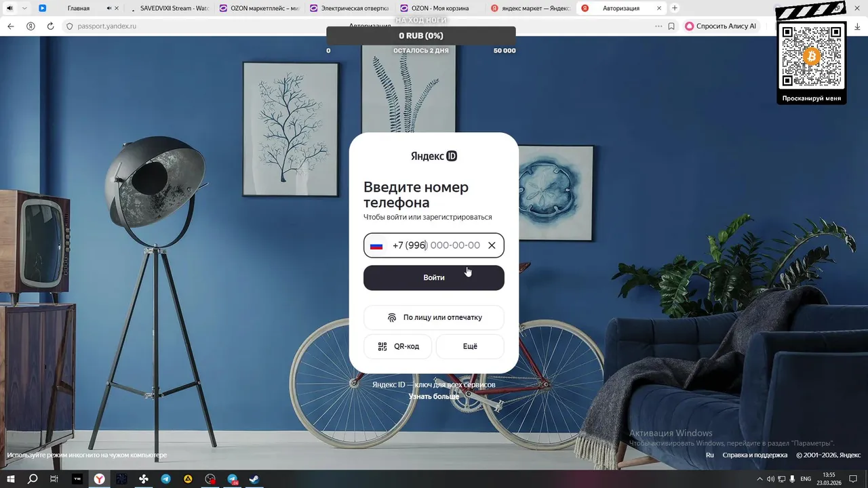This screenshot has width=868, height=488.
Task: Switch to яндекс маркет tab
Action: (530, 8)
